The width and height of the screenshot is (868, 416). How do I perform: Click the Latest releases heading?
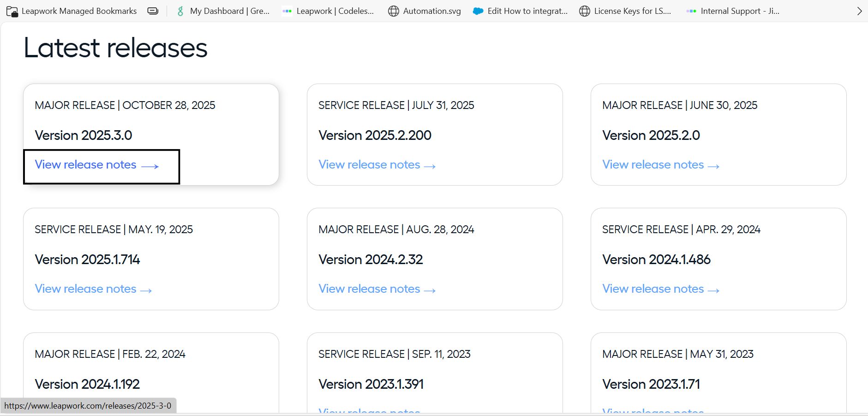(115, 48)
